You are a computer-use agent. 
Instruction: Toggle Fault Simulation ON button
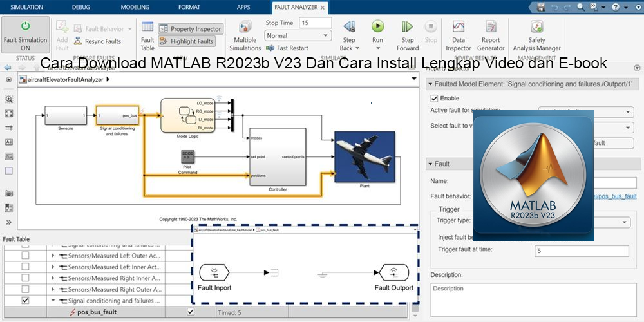tap(26, 35)
